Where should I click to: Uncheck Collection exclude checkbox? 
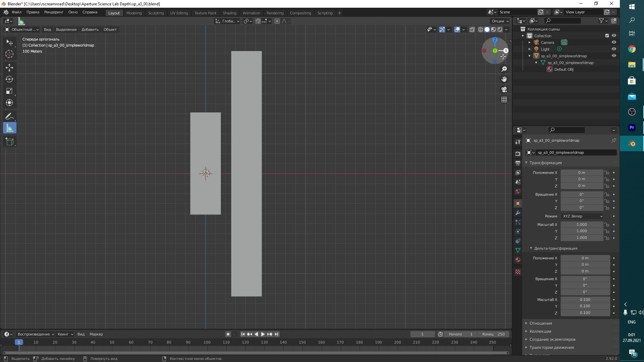607,36
